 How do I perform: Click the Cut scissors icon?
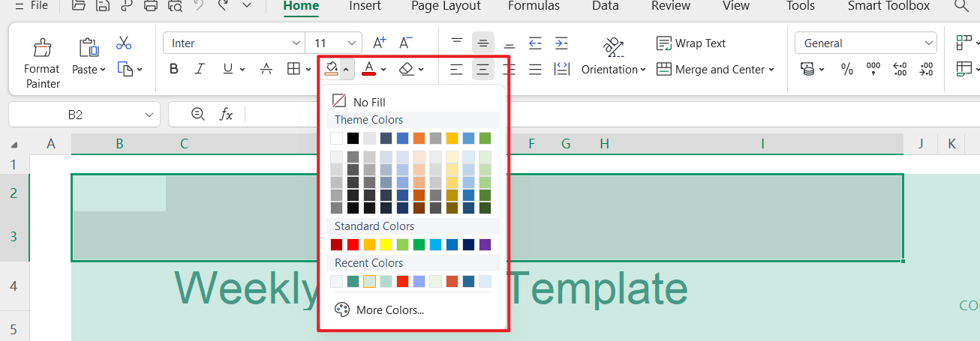[124, 43]
